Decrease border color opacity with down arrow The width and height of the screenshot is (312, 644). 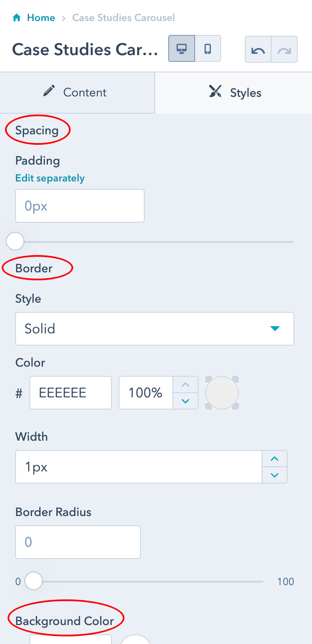185,401
